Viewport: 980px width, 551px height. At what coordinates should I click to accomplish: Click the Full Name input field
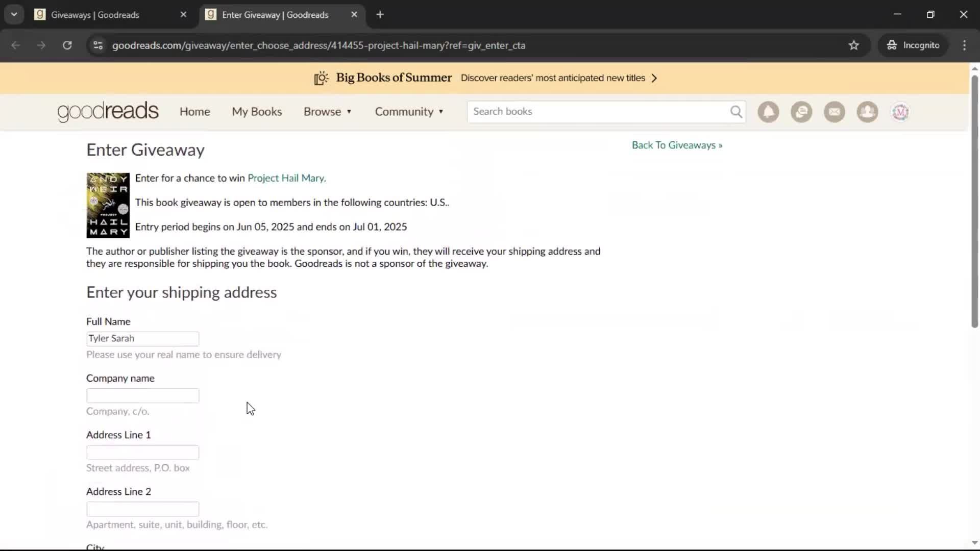coord(142,339)
